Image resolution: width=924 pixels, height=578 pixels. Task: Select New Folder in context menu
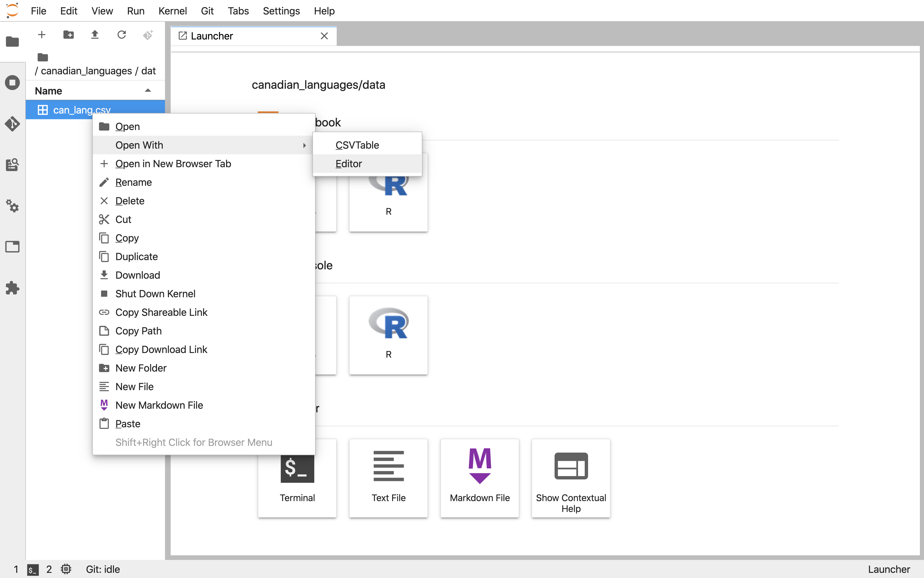(203, 368)
